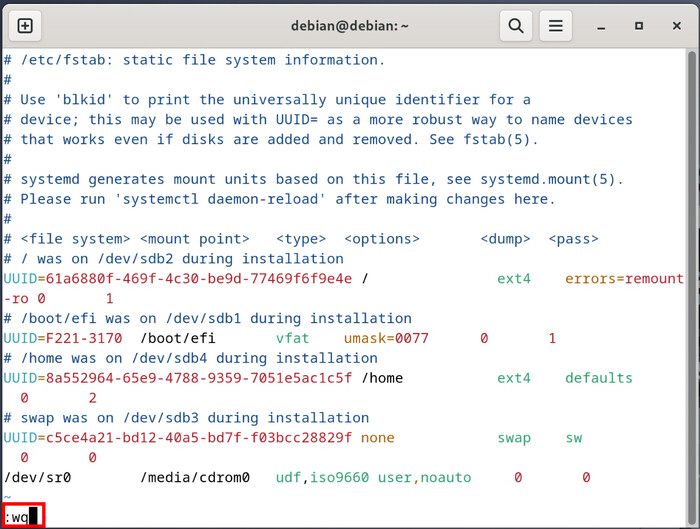700x529 pixels.
Task: Click the 'swap' type entry
Action: (514, 437)
